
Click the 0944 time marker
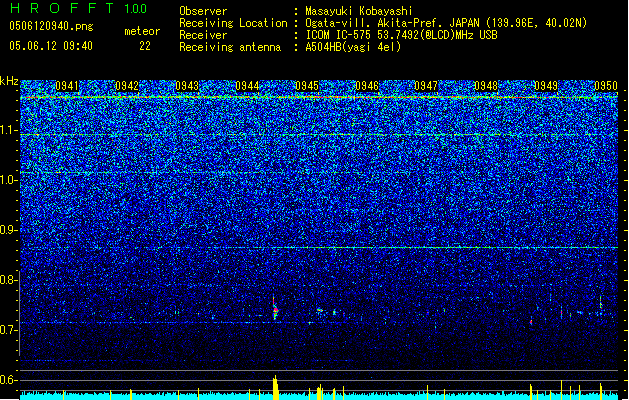tap(247, 86)
